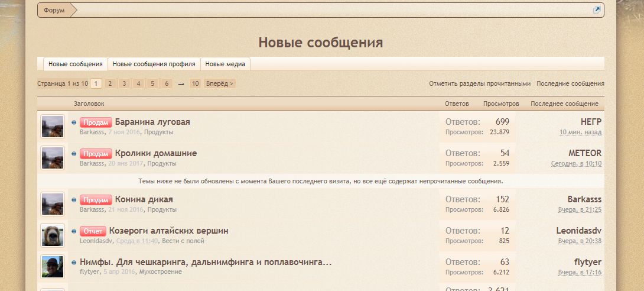This screenshot has height=291, width=644.
Task: Click views count 23.879
Action: (x=499, y=132)
